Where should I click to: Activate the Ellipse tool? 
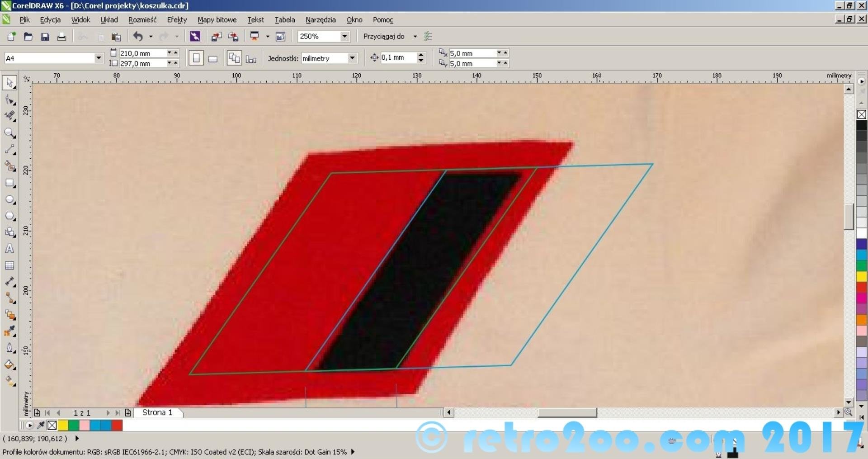[9, 199]
